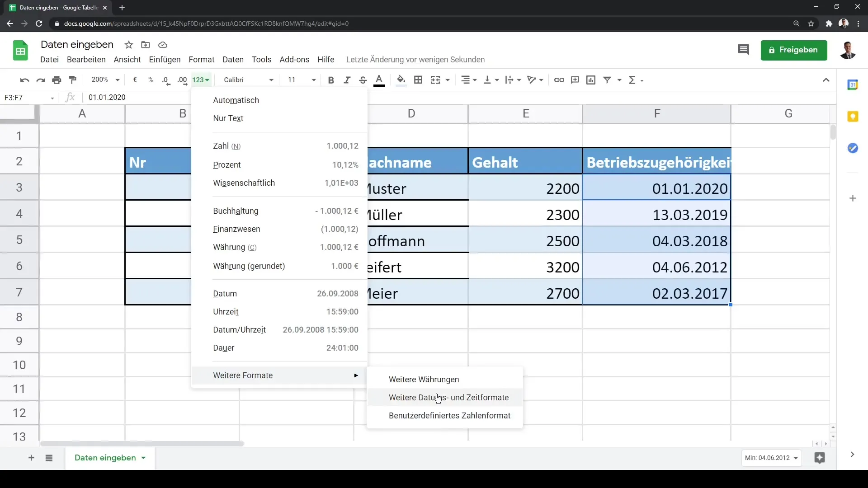Open the Datei menu
Image resolution: width=868 pixels, height=488 pixels.
click(49, 60)
